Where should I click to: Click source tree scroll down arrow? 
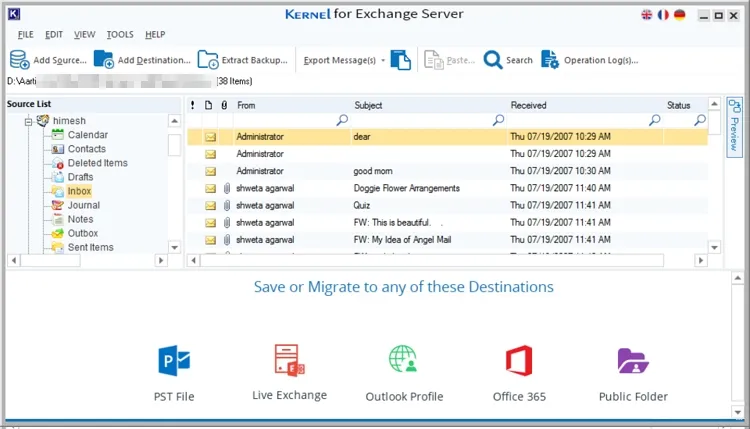(x=175, y=247)
